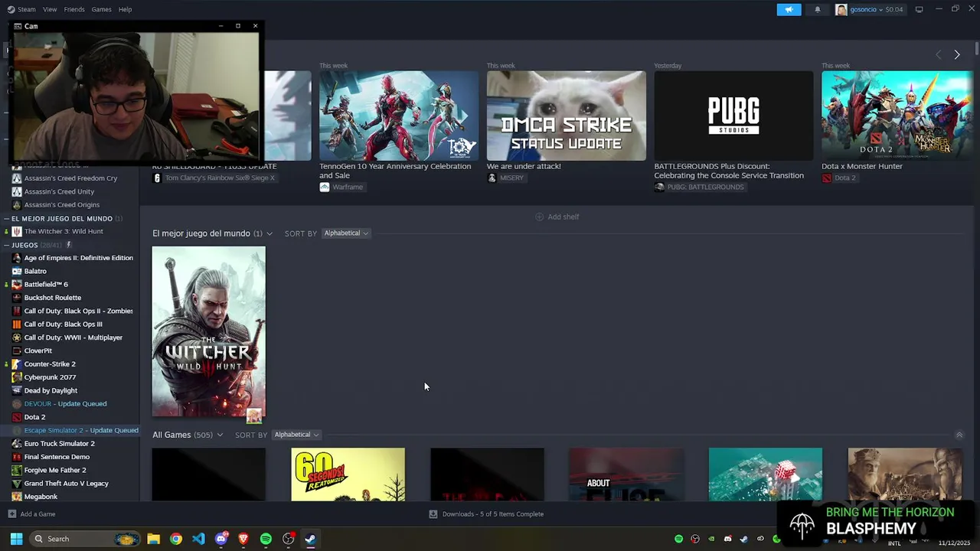The height and width of the screenshot is (551, 980).
Task: Open sort dropdown for El mejor juego shelf
Action: [x=346, y=233]
